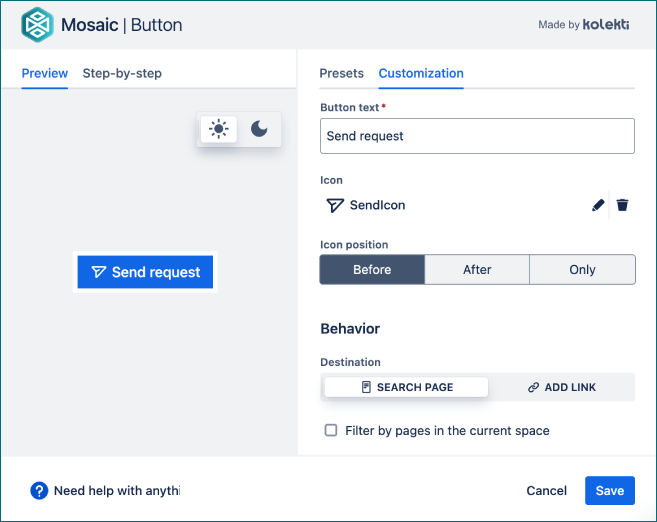Delete the SendIcon with trash icon
The width and height of the screenshot is (657, 522).
pyautogui.click(x=622, y=205)
